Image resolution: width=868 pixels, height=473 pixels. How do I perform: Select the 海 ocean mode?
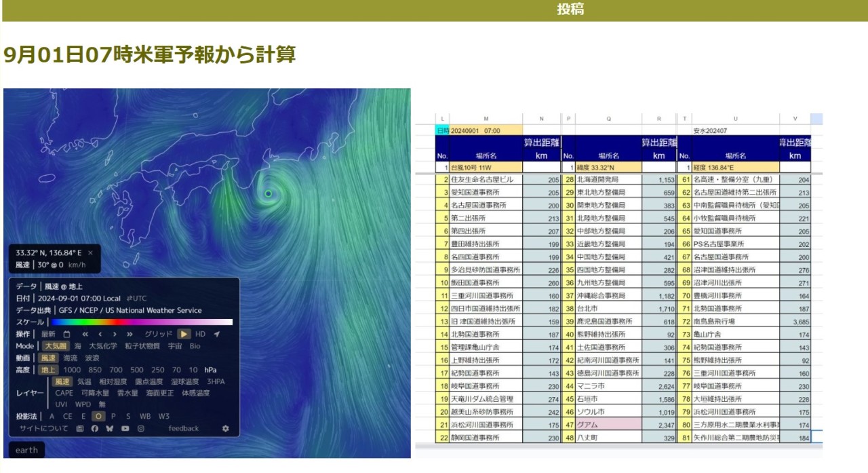tap(78, 346)
